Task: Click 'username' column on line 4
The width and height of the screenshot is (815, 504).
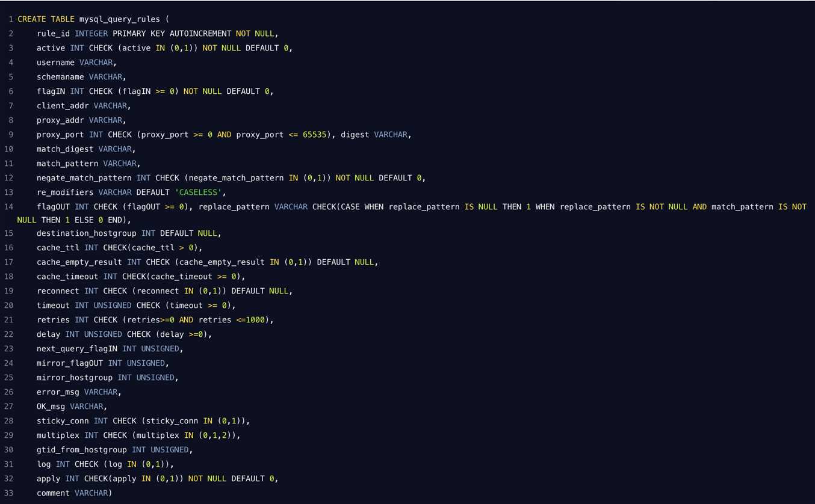Action: tap(55, 63)
